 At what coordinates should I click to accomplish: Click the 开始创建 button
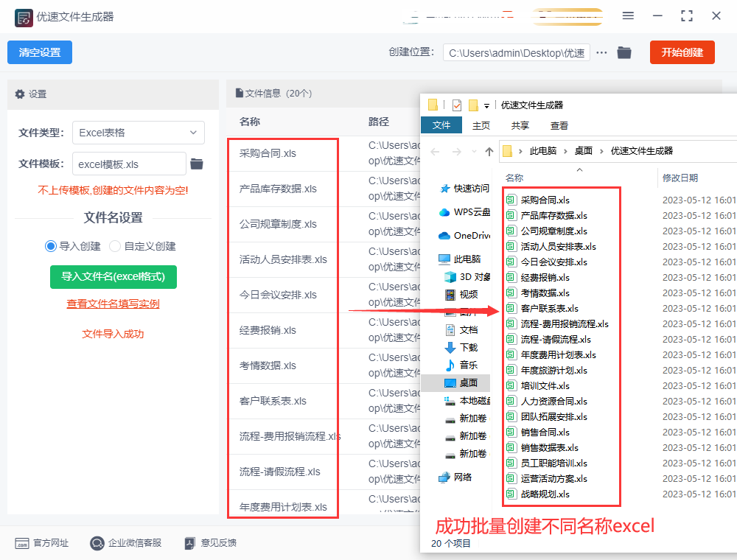coord(682,52)
